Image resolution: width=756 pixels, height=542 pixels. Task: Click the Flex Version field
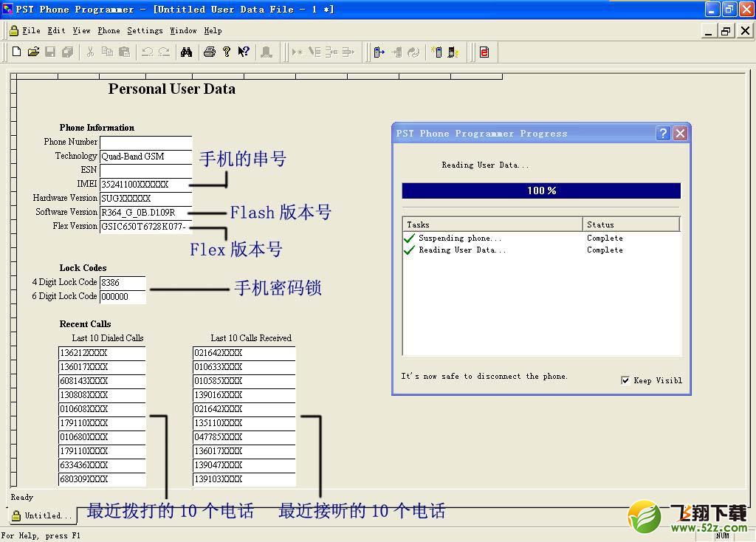(x=145, y=226)
